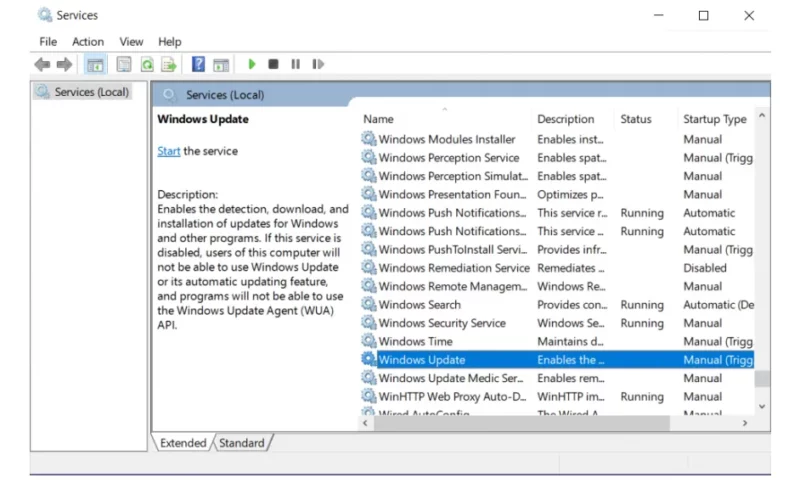Go back with the toolbar Back arrow

coord(42,65)
